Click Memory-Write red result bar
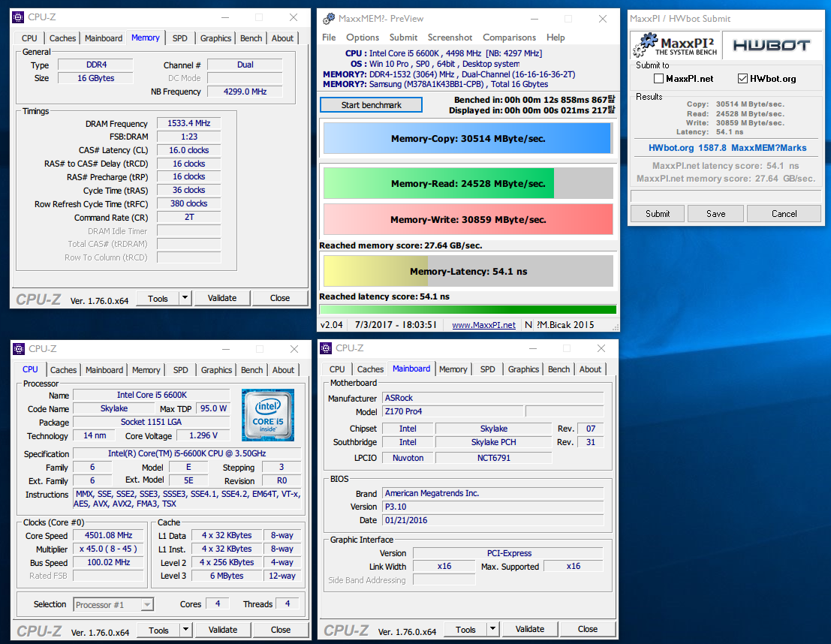The image size is (831, 644). [468, 219]
